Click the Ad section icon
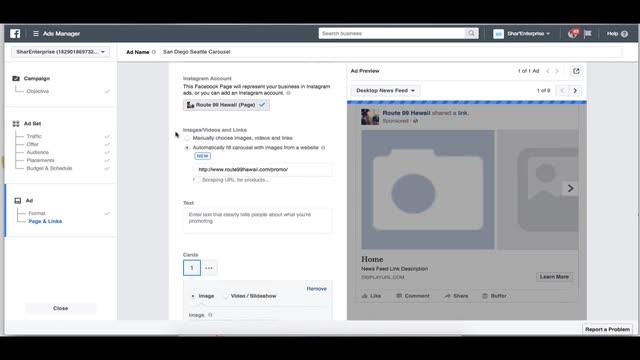640x360 pixels. click(18, 200)
